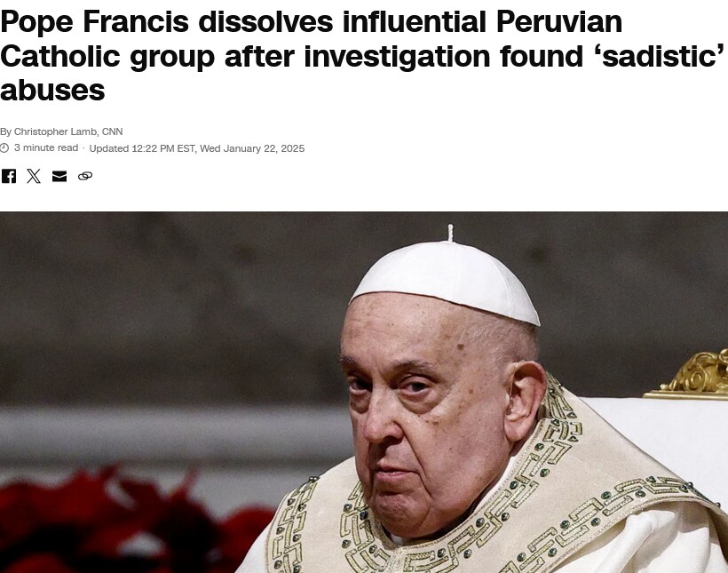
Task: Select the '3 minute read' label
Action: 46,147
